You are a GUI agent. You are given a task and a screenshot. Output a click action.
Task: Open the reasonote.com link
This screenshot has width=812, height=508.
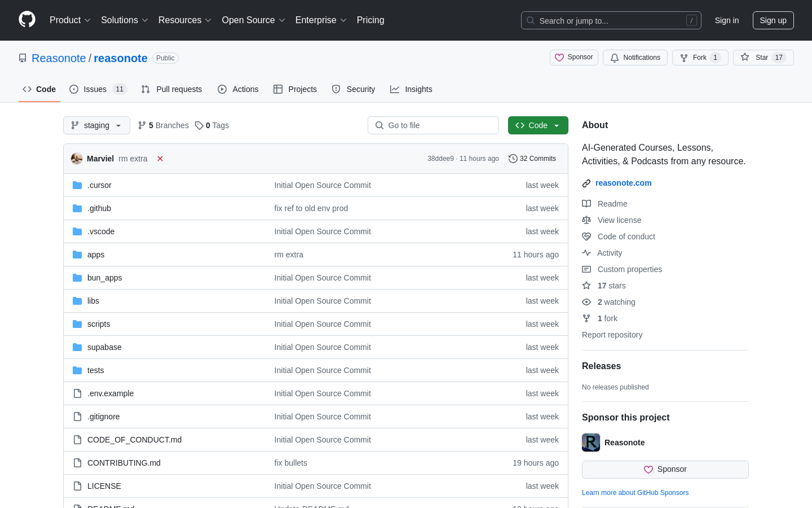point(624,183)
